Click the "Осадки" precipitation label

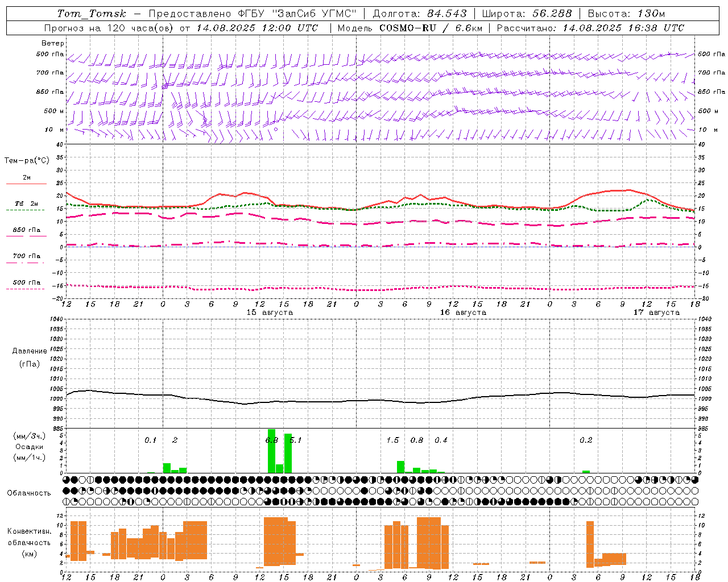click(30, 447)
